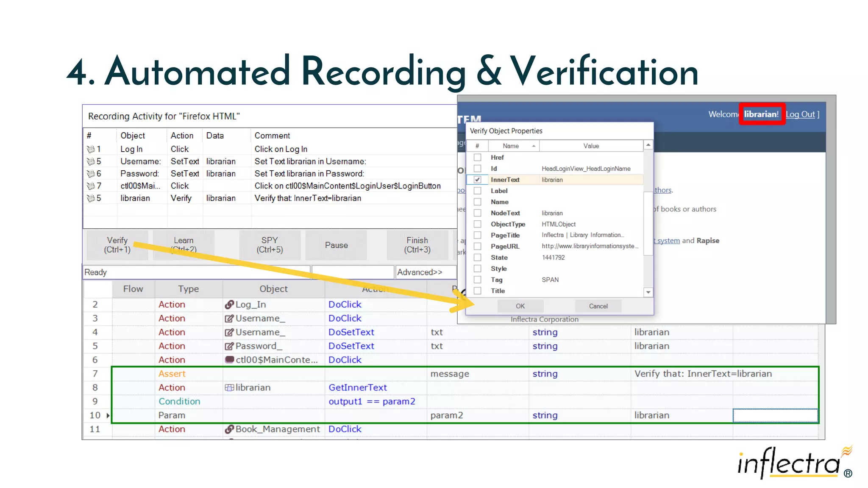Click the table icon next to librarian in row 8

click(x=229, y=388)
